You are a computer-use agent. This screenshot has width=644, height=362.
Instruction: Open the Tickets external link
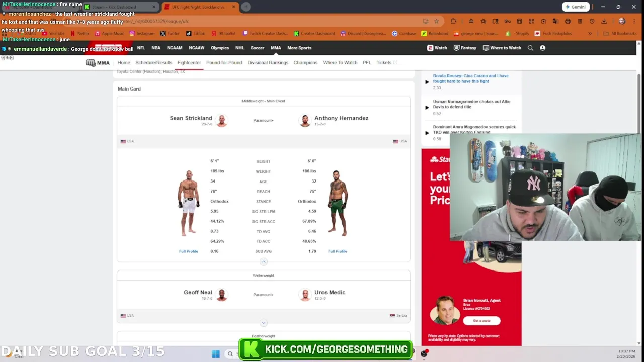click(386, 63)
